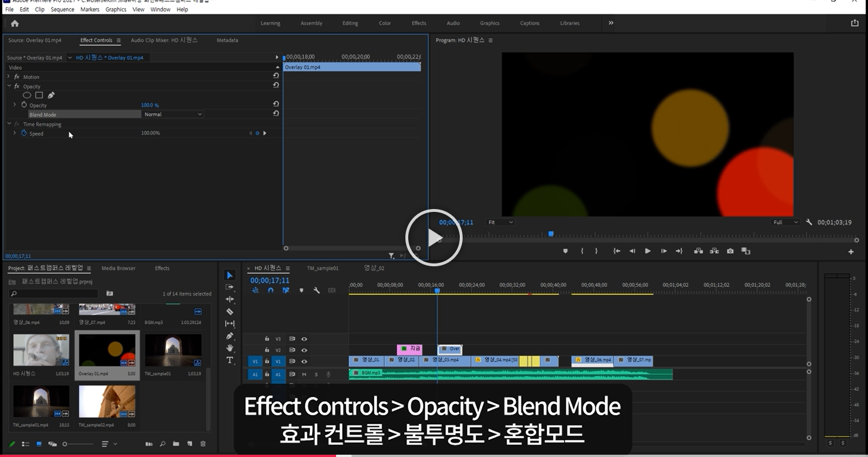
Task: Open the Markers menu
Action: click(90, 9)
